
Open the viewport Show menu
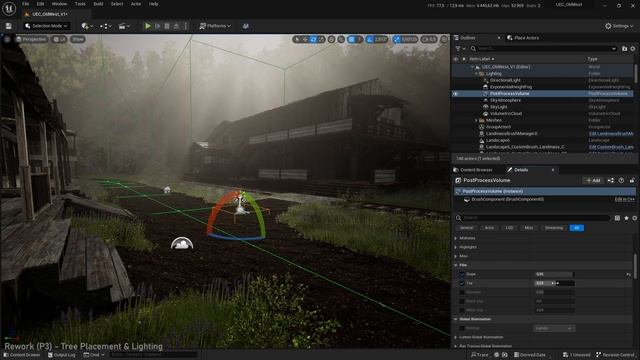click(78, 39)
